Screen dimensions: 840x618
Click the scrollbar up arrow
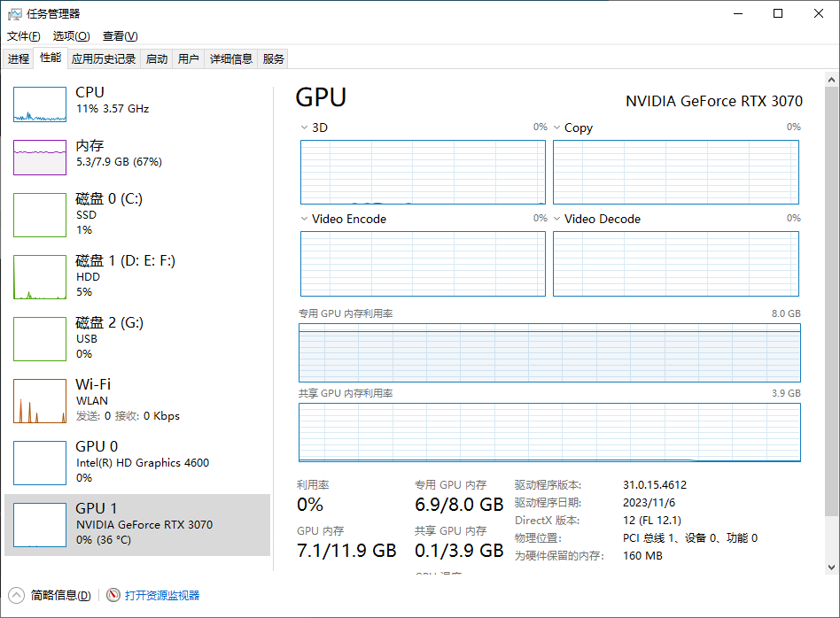coord(831,81)
